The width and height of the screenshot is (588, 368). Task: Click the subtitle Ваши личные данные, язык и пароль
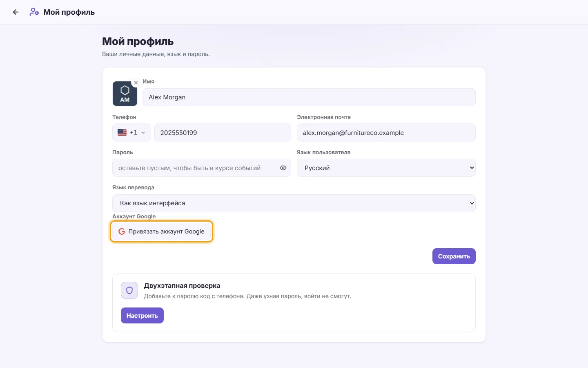156,54
